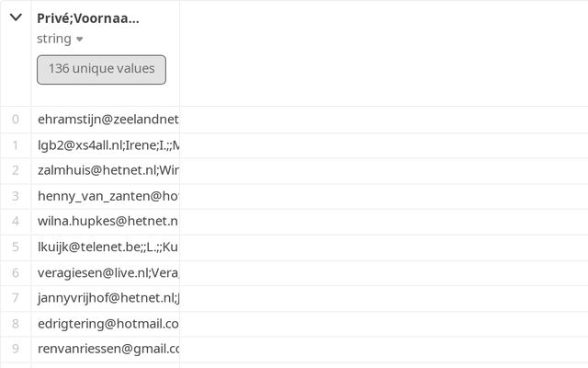Collapse the chevron in the table corner
Image resolution: width=588 pixels, height=368 pixels.
click(16, 17)
